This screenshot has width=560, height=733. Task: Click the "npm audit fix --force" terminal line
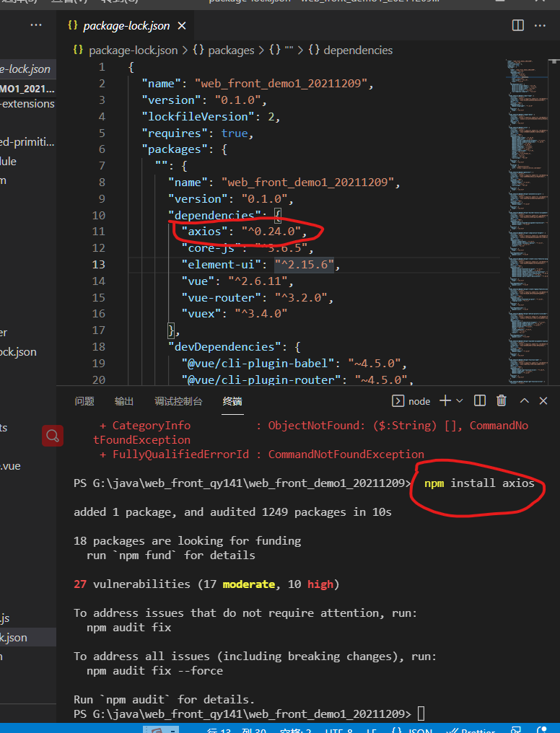pyautogui.click(x=154, y=670)
